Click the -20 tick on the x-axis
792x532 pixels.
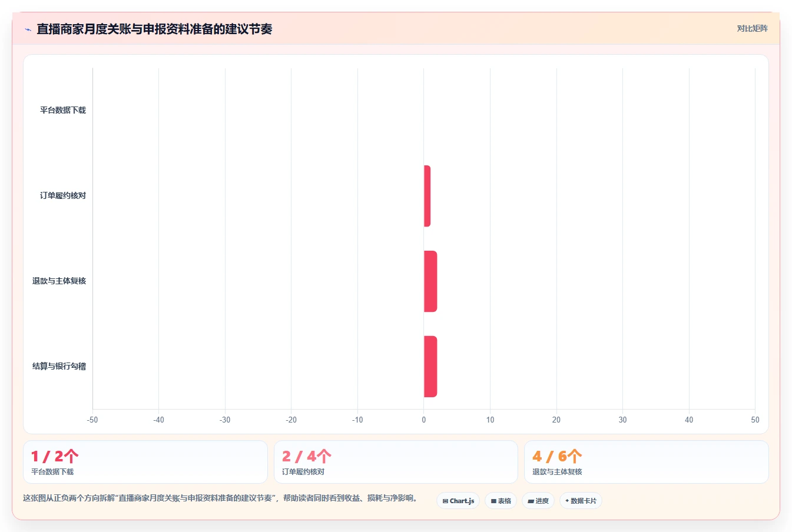click(291, 420)
